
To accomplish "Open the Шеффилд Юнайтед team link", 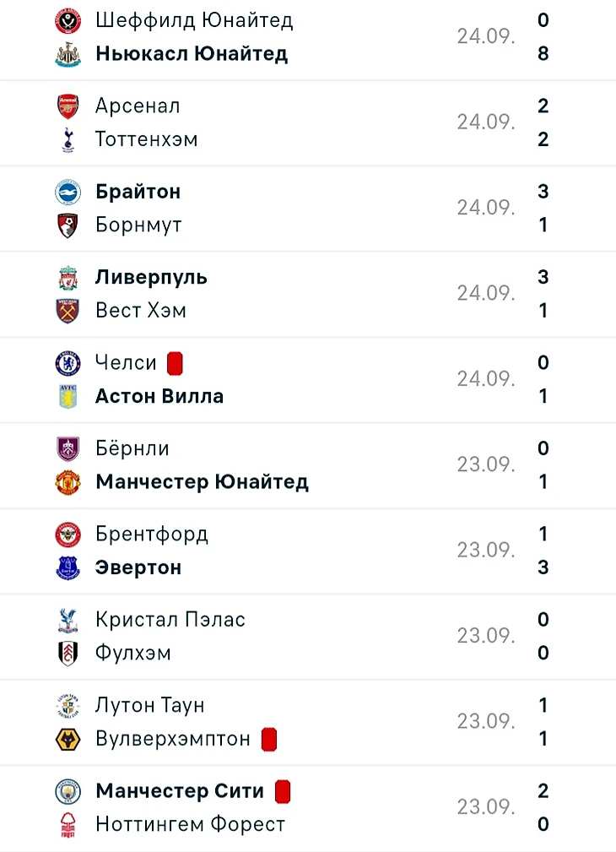I will click(x=194, y=19).
